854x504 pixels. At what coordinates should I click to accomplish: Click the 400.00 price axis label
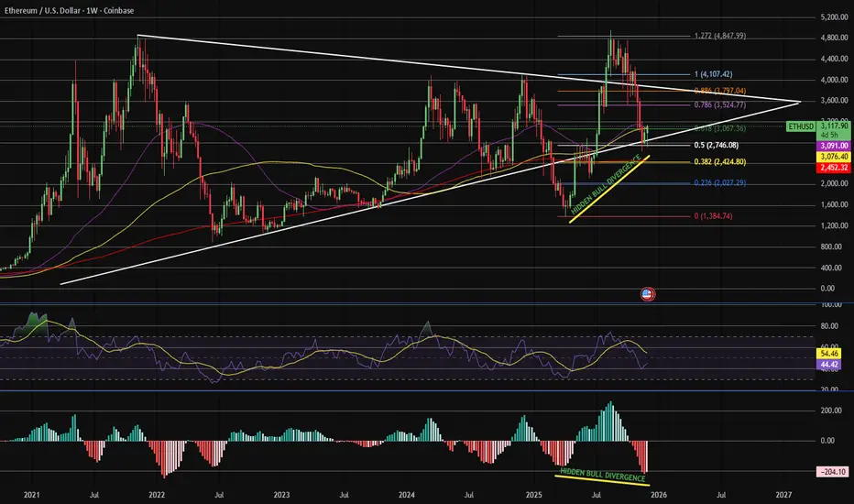(830, 268)
